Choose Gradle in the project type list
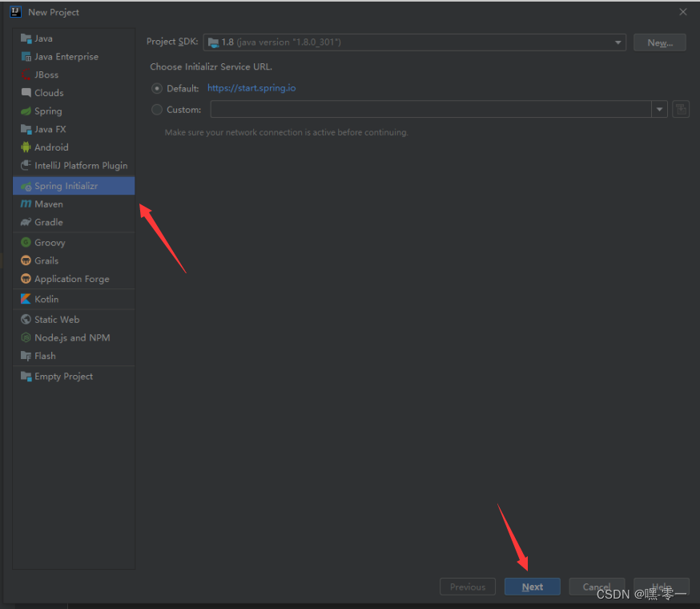 [x=74, y=222]
